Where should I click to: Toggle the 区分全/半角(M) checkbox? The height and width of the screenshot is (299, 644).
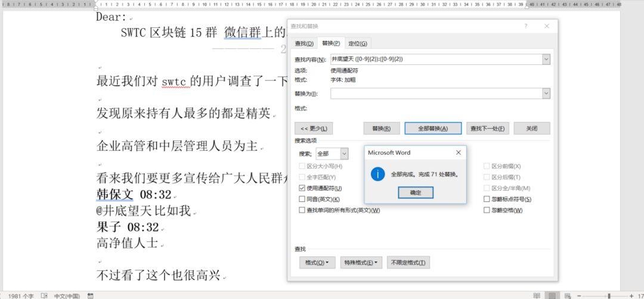tap(487, 188)
